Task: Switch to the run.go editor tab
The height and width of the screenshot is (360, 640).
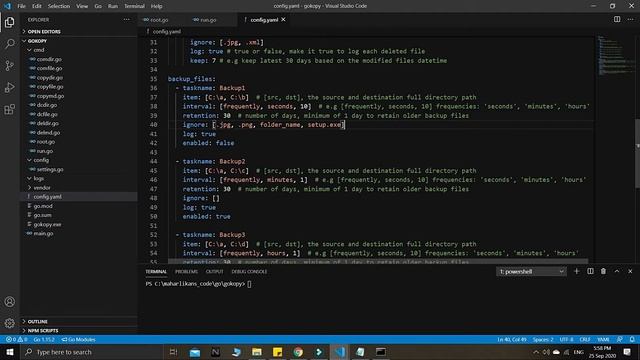Action: click(208, 20)
